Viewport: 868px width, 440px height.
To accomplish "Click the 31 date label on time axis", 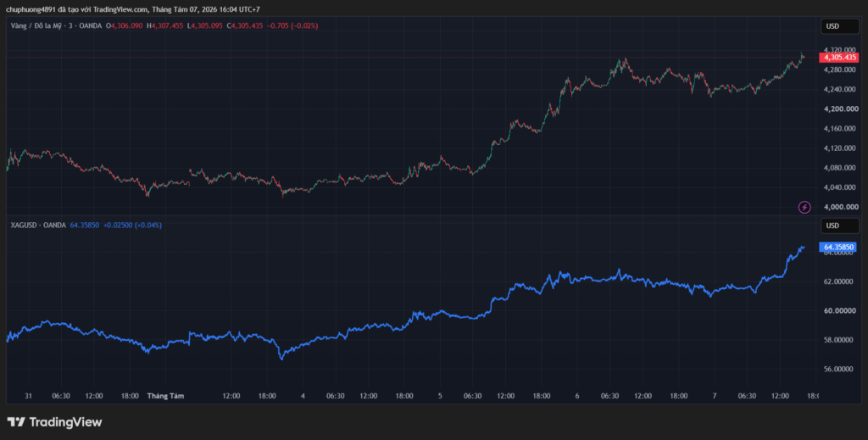I will tap(28, 396).
